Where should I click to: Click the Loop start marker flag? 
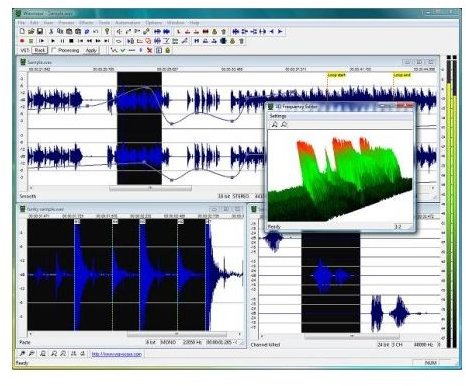tap(336, 75)
